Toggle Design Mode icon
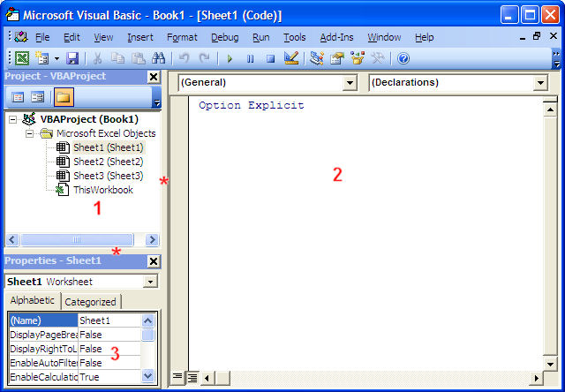This screenshot has width=565, height=392. [x=290, y=58]
